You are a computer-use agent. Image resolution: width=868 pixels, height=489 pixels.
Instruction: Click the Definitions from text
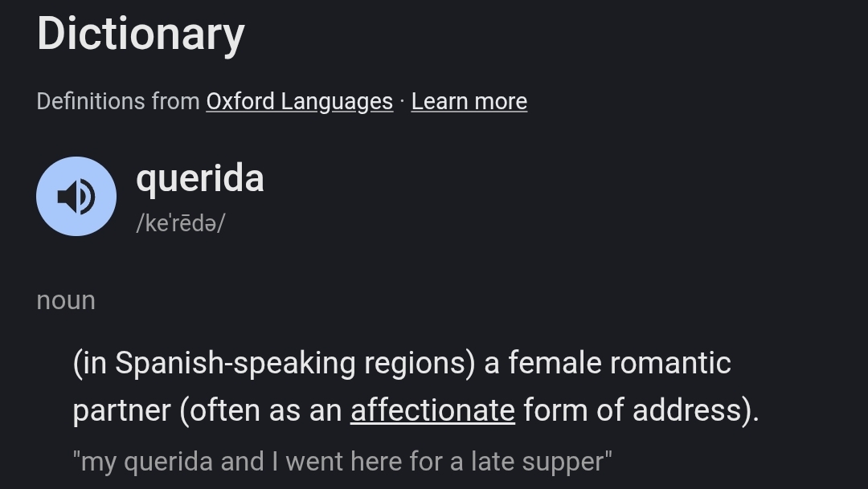pyautogui.click(x=118, y=101)
